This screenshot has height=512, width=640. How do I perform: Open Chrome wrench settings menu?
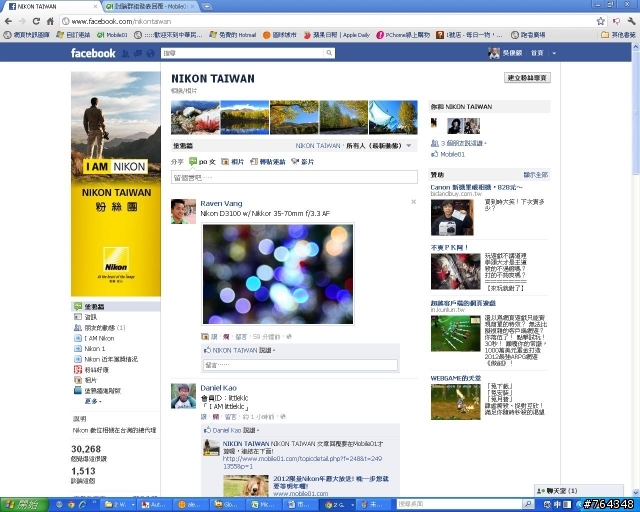click(631, 21)
